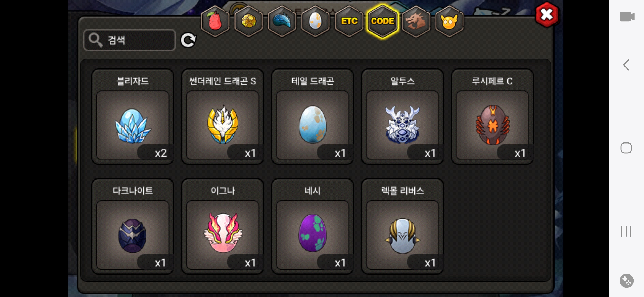This screenshot has width=644, height=297.
Task: Close the inventory with red X
Action: [x=547, y=15]
